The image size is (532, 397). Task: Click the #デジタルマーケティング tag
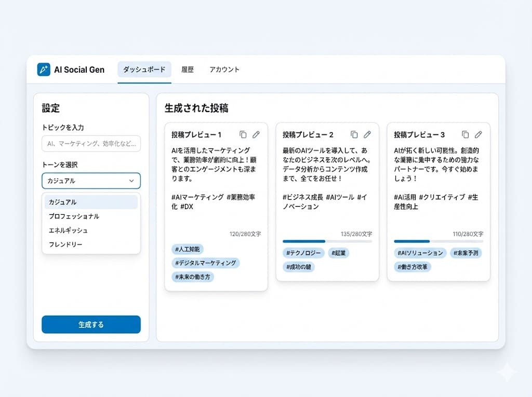206,263
